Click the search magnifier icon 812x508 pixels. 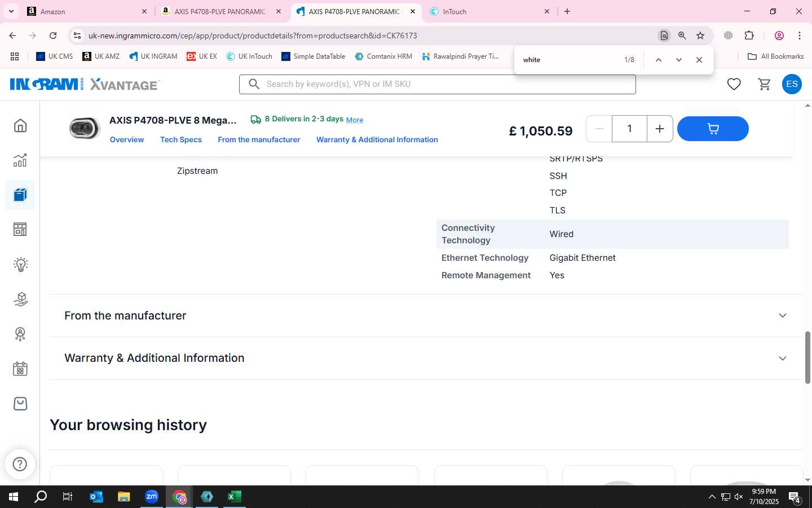coord(254,84)
